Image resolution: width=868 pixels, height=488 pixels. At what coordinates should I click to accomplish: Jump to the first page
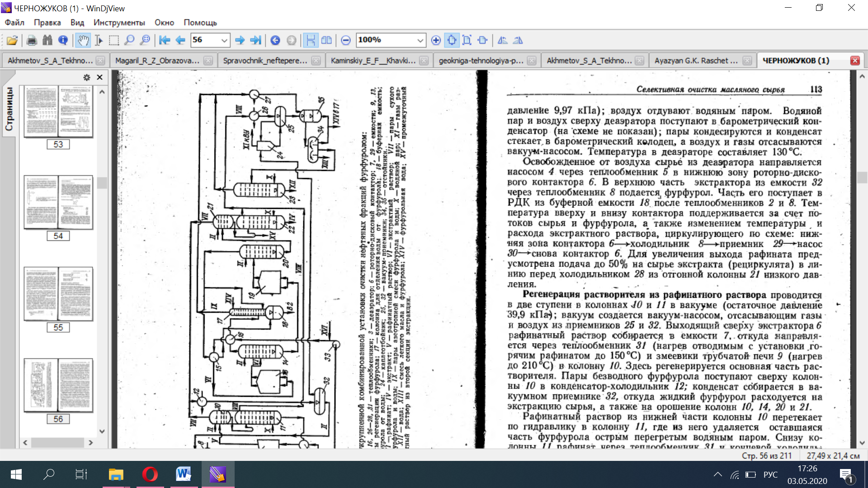tap(165, 40)
